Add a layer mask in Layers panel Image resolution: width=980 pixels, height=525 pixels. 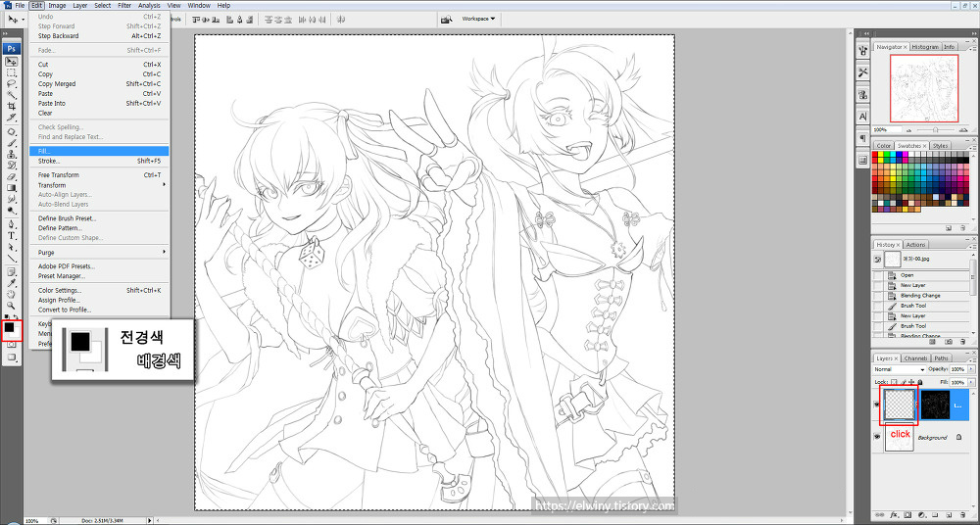pyautogui.click(x=907, y=515)
